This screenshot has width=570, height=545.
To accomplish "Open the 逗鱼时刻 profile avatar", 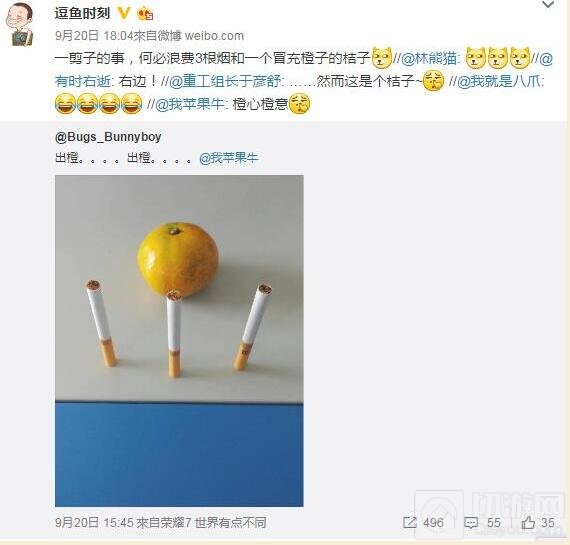I will [x=19, y=24].
